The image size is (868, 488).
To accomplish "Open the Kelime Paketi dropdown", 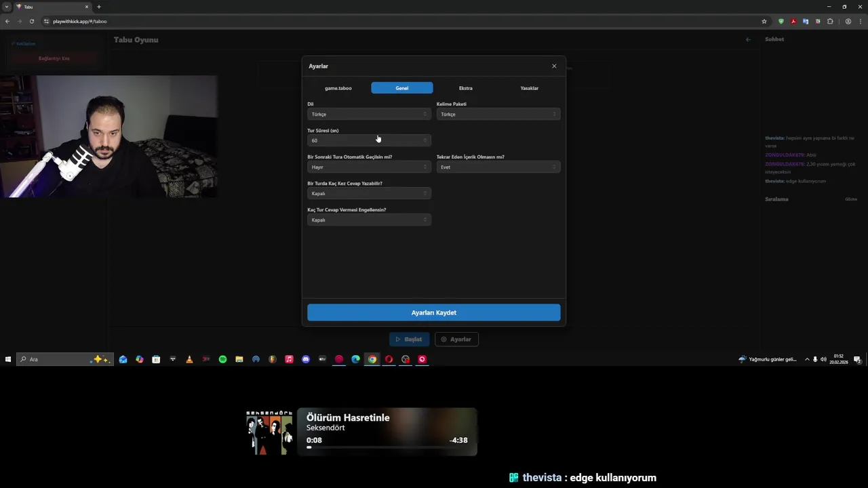I will pos(498,114).
